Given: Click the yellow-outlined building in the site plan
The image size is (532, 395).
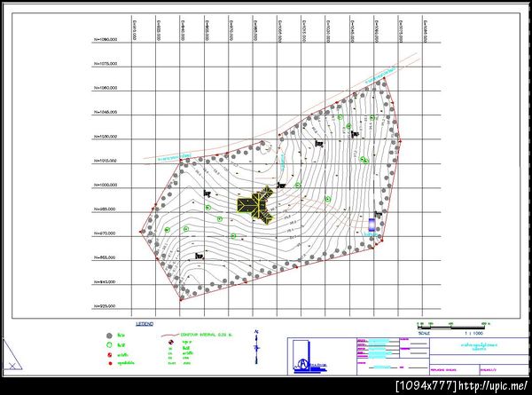Looking at the screenshot, I should click(255, 205).
